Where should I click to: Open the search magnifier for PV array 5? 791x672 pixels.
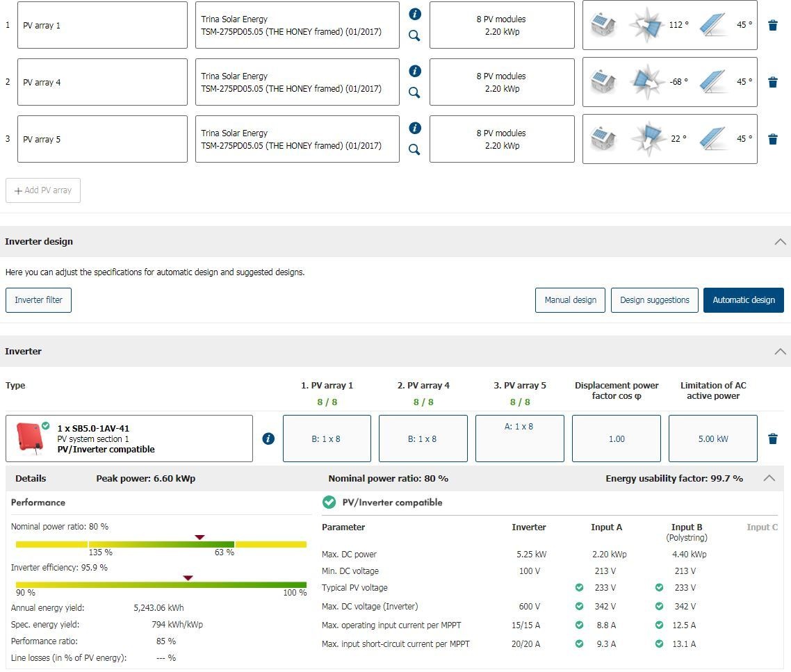(x=415, y=149)
